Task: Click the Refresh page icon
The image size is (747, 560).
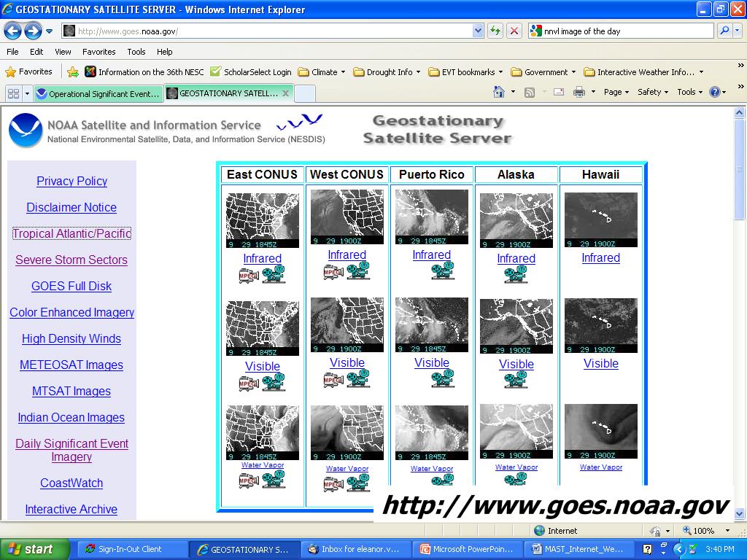Action: (495, 31)
